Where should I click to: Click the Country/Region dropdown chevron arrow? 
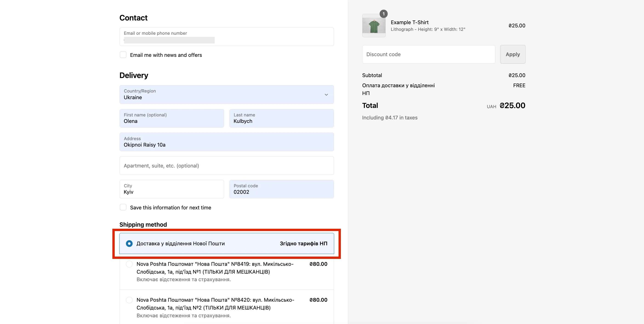(326, 95)
